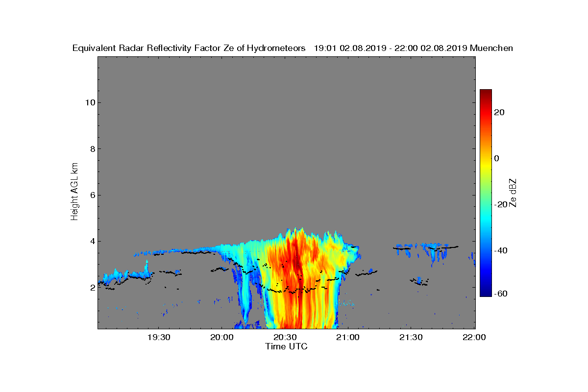Click the colorbar tick label -40
This screenshot has height=392, width=588.
click(x=501, y=250)
